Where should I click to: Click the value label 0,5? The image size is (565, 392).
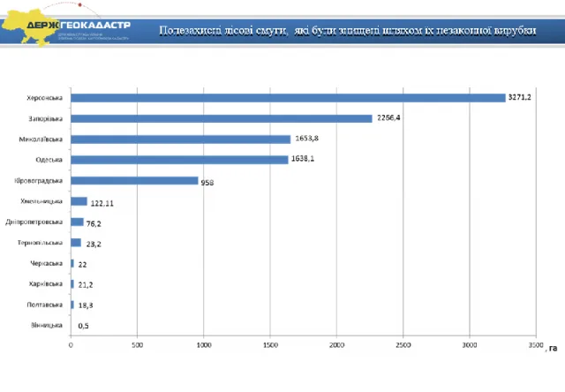click(83, 326)
